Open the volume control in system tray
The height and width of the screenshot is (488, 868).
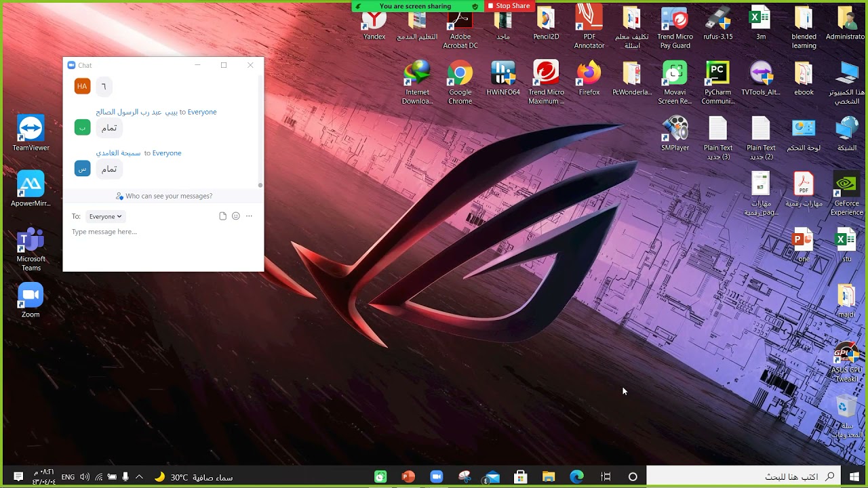click(85, 476)
